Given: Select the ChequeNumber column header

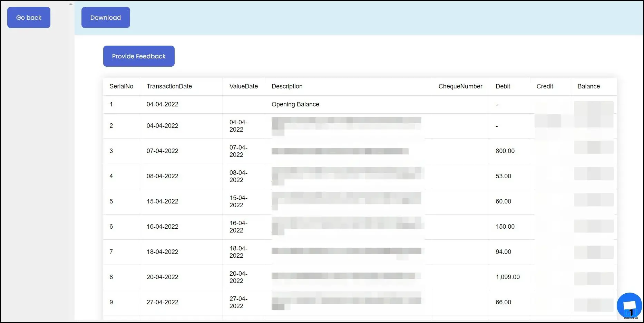Looking at the screenshot, I should click(x=460, y=86).
